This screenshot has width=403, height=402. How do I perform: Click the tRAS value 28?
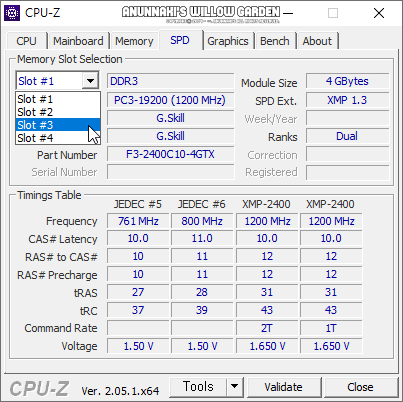tap(202, 292)
